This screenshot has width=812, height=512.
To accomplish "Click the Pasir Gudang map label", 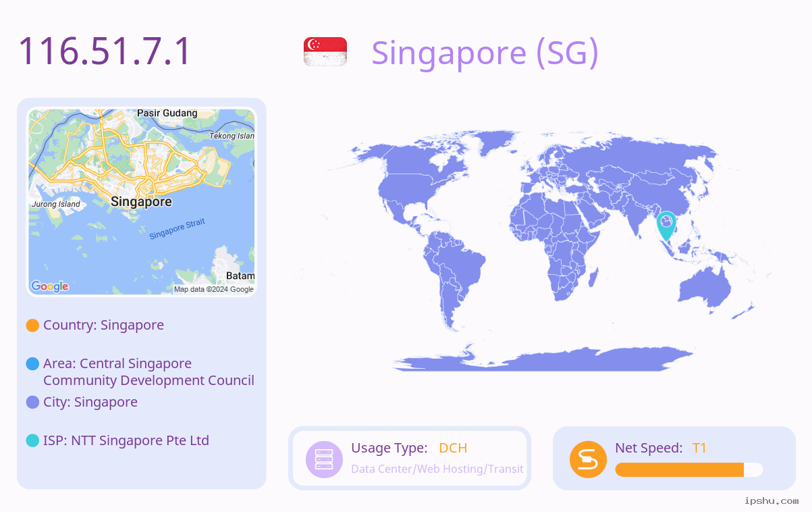I will (167, 113).
